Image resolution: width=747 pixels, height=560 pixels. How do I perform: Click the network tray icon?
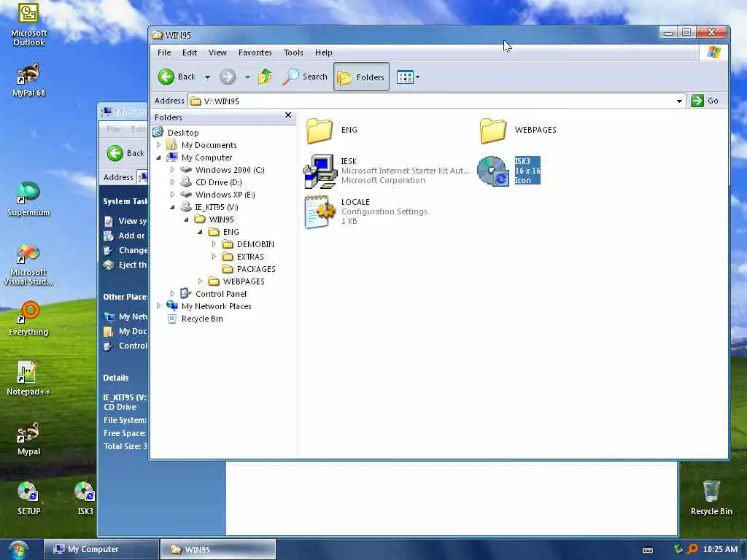click(x=678, y=549)
